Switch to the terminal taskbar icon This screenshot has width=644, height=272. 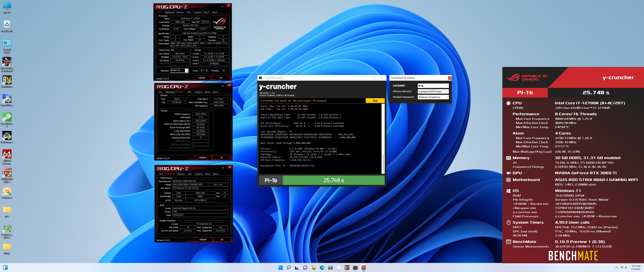[x=355, y=267]
